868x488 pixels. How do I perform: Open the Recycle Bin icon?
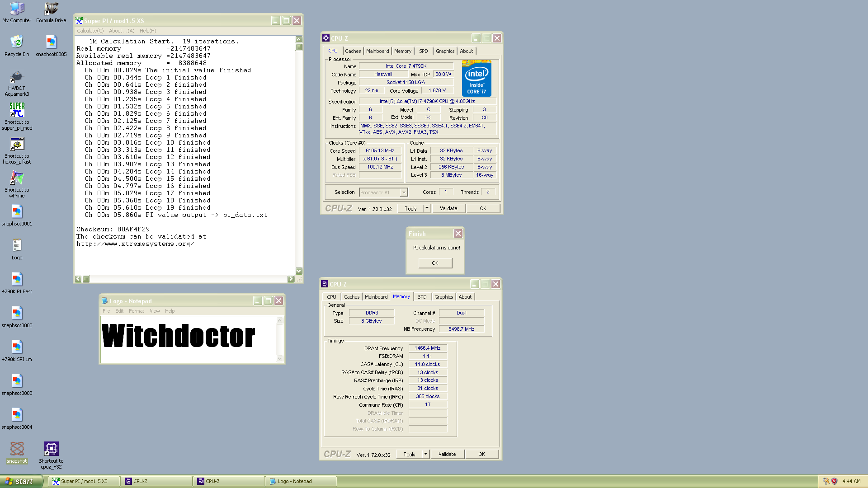pyautogui.click(x=17, y=46)
